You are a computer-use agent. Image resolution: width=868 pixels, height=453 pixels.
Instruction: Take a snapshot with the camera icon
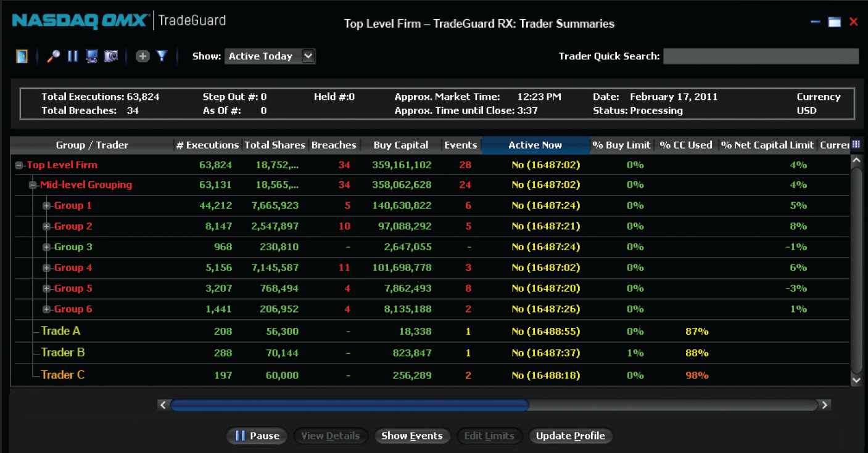[x=111, y=56]
